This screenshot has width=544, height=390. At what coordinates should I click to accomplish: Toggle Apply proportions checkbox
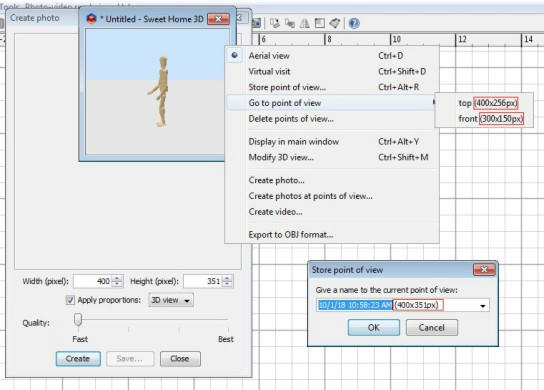70,300
